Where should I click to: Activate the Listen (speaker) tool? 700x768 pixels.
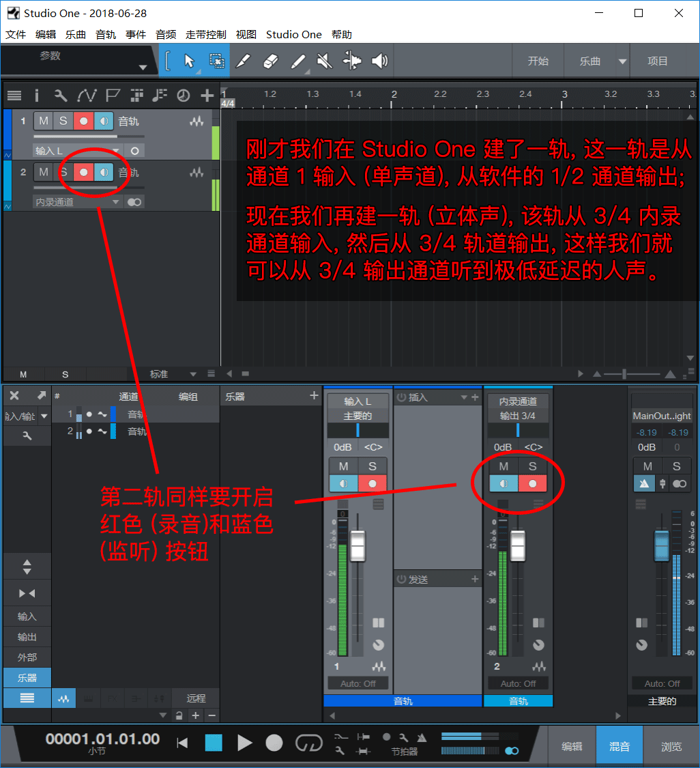(380, 61)
